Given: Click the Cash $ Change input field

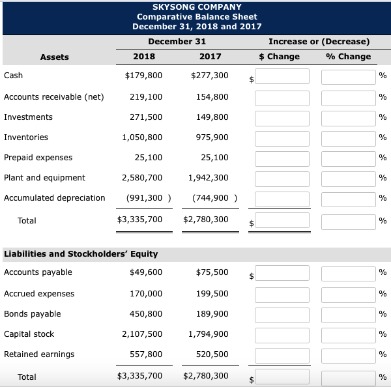Looking at the screenshot, I should click(x=282, y=76).
